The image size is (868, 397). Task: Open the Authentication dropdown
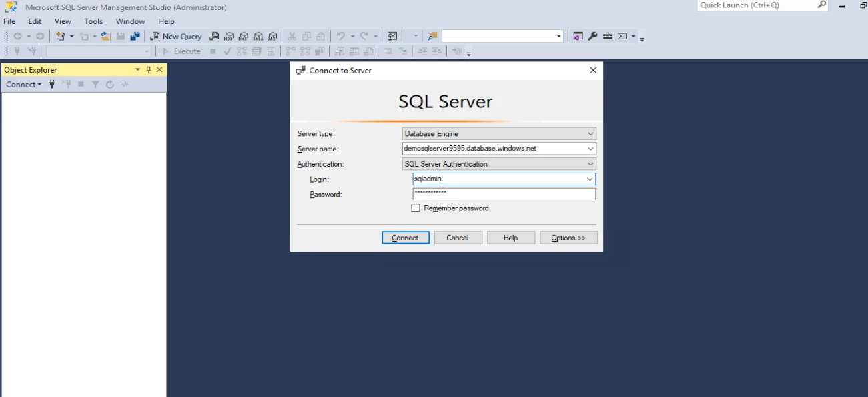click(590, 163)
